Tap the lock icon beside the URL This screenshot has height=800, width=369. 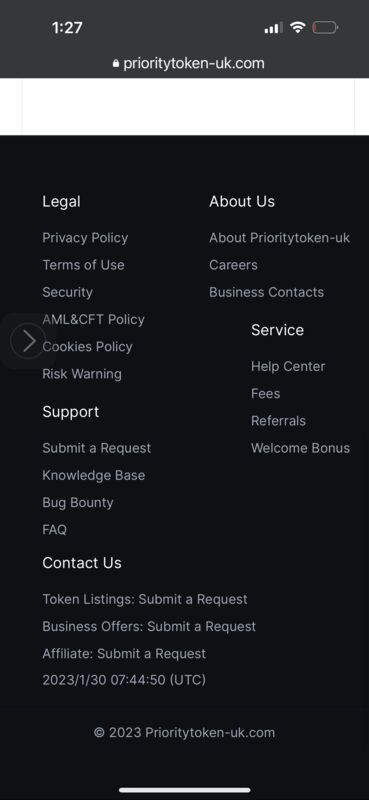click(x=116, y=64)
